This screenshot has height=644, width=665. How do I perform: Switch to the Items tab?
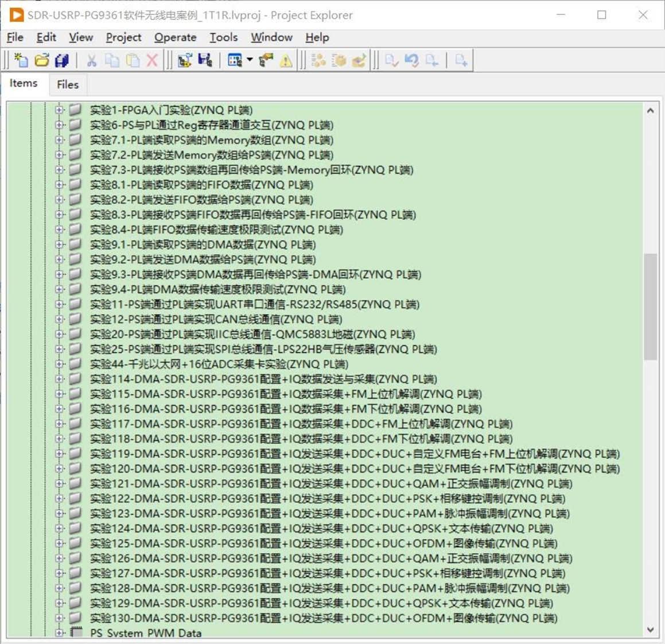tap(24, 84)
